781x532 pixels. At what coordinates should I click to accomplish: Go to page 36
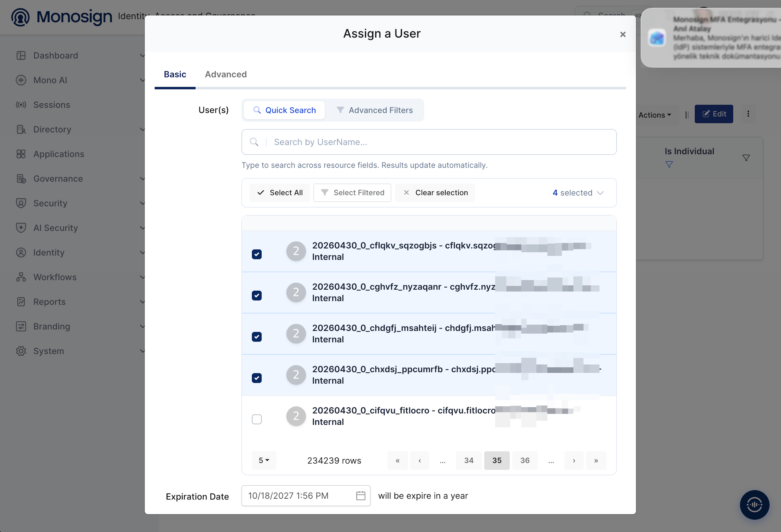(525, 460)
